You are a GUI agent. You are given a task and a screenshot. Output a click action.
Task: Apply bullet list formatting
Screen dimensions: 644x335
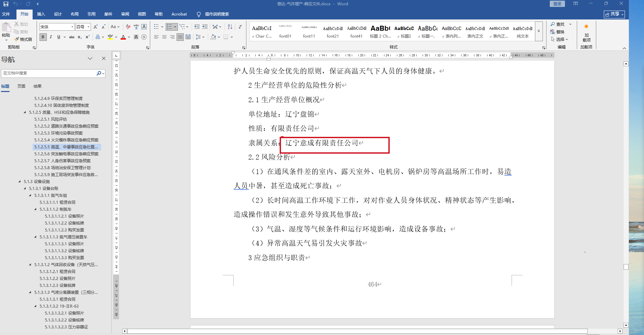[x=156, y=27]
